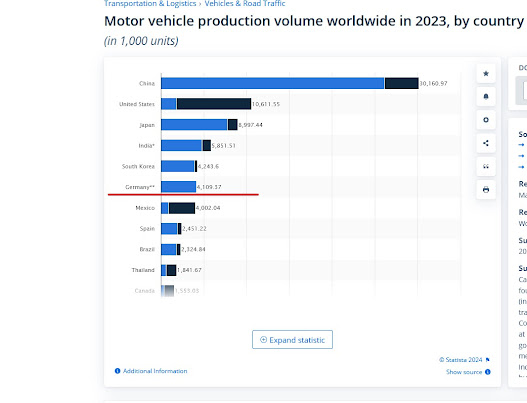Click China's dark bar segment
The width and height of the screenshot is (527, 403).
tap(402, 83)
